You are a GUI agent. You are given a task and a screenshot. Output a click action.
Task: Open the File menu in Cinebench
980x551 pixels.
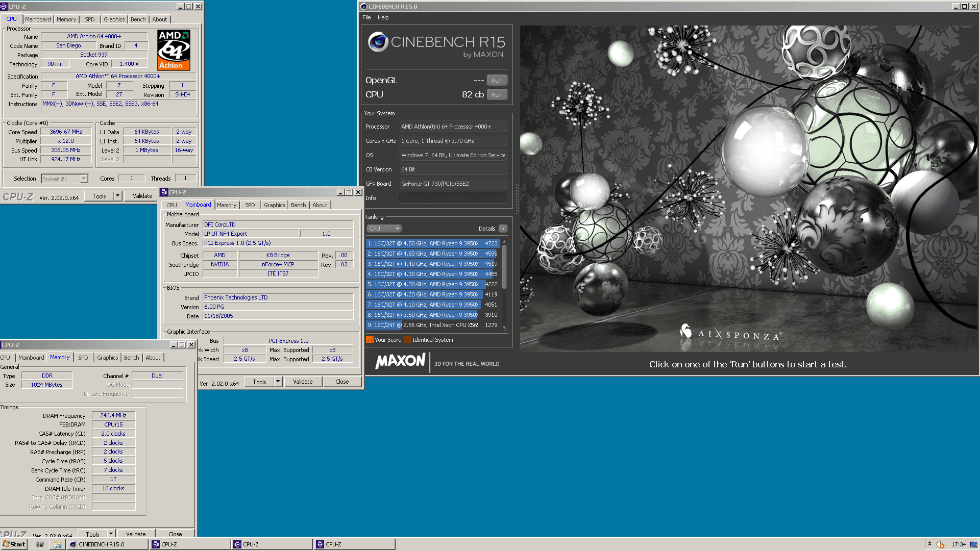tap(366, 17)
